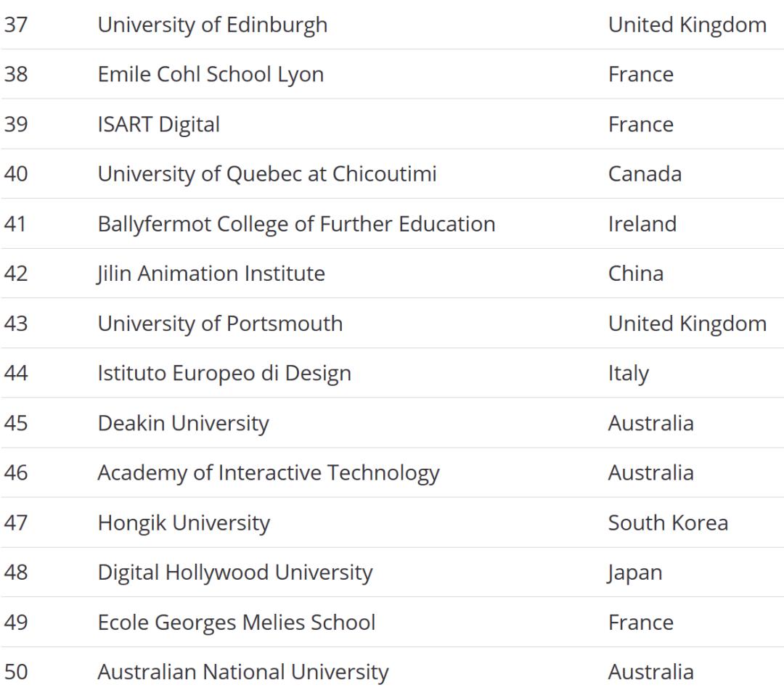Select University of Quebec at Chicoutimi

tap(266, 174)
